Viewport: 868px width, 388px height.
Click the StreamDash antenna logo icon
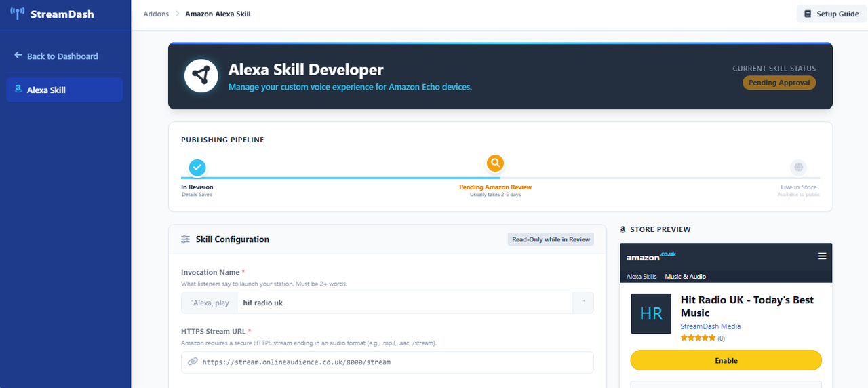pyautogui.click(x=18, y=14)
